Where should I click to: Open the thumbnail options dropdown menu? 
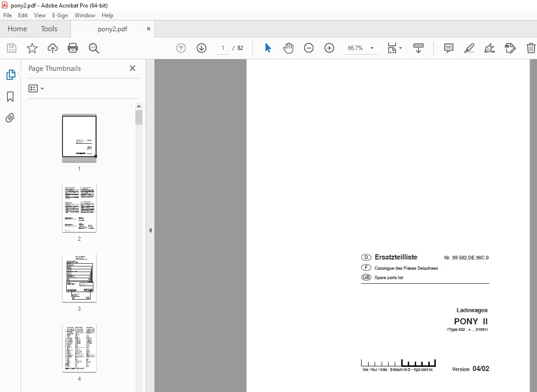click(36, 88)
